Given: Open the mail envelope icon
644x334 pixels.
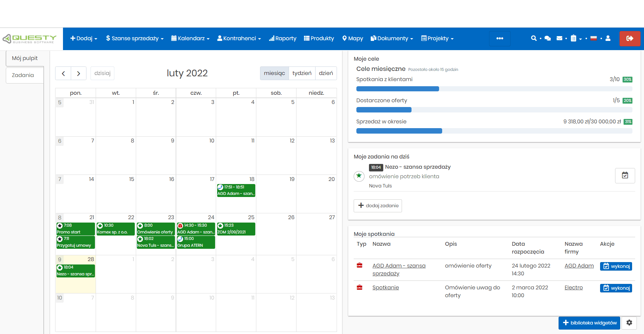Looking at the screenshot, I should click(x=559, y=38).
